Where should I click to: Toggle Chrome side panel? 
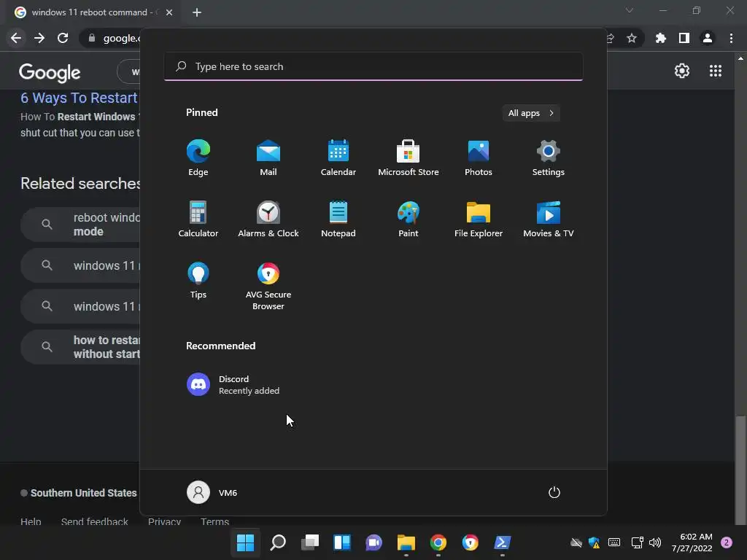point(684,38)
